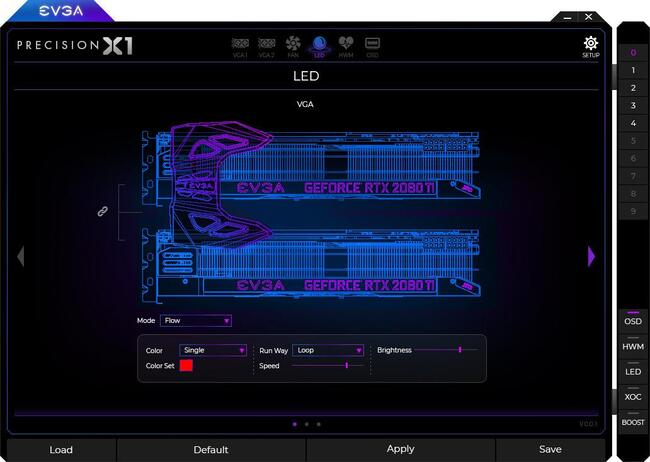Click the red Color Set swatch
The image size is (650, 462).
[186, 365]
